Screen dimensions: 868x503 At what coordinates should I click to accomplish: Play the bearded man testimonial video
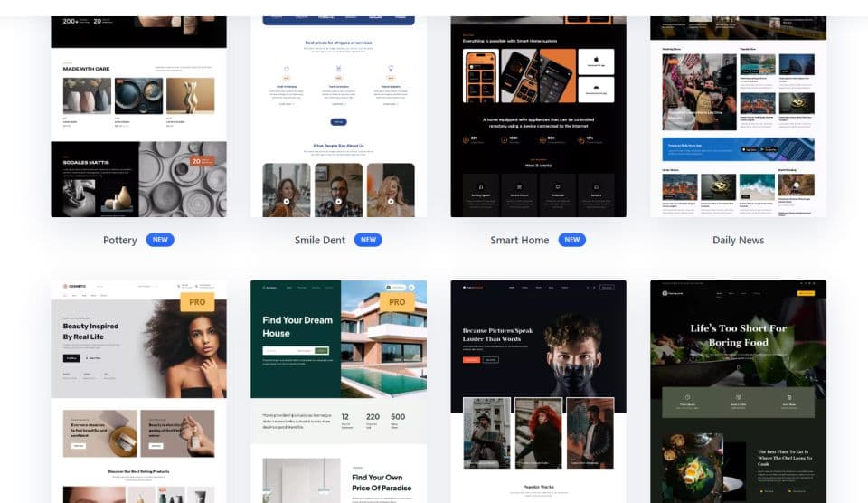click(x=338, y=202)
